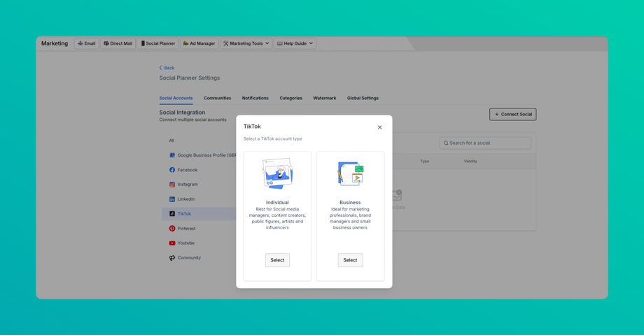
Task: Open the Email section in Marketing toolbar
Action: point(87,43)
